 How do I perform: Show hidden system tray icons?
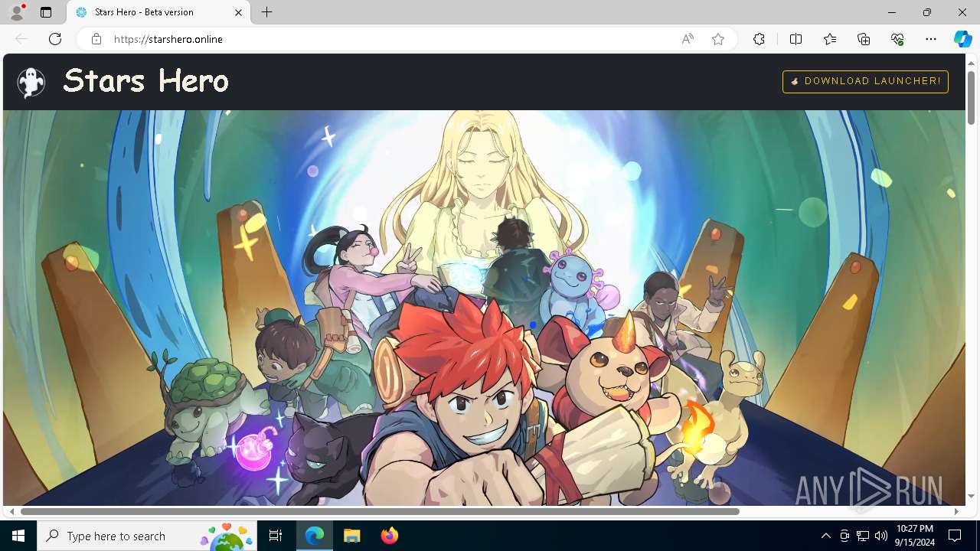[825, 536]
